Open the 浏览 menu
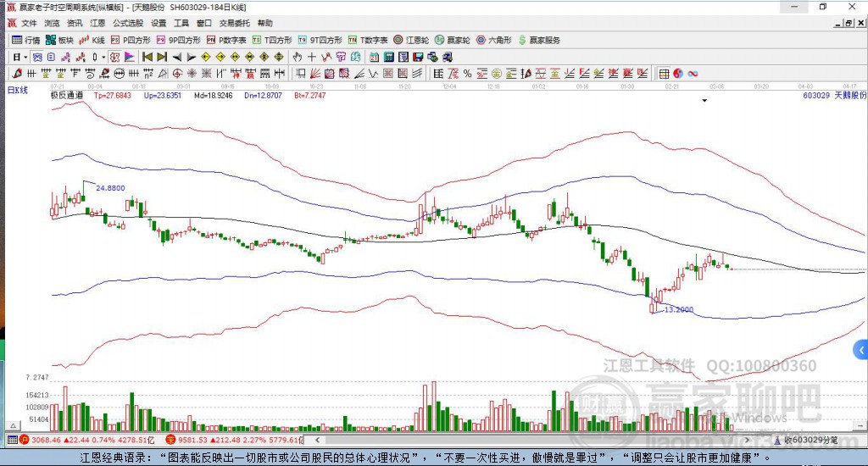This screenshot has height=466, width=868. click(52, 23)
